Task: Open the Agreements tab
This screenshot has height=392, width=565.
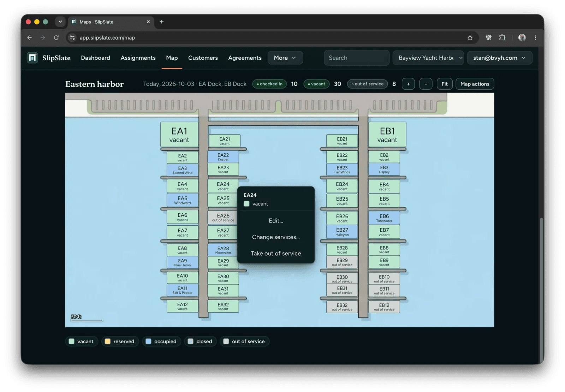Action: (x=245, y=58)
